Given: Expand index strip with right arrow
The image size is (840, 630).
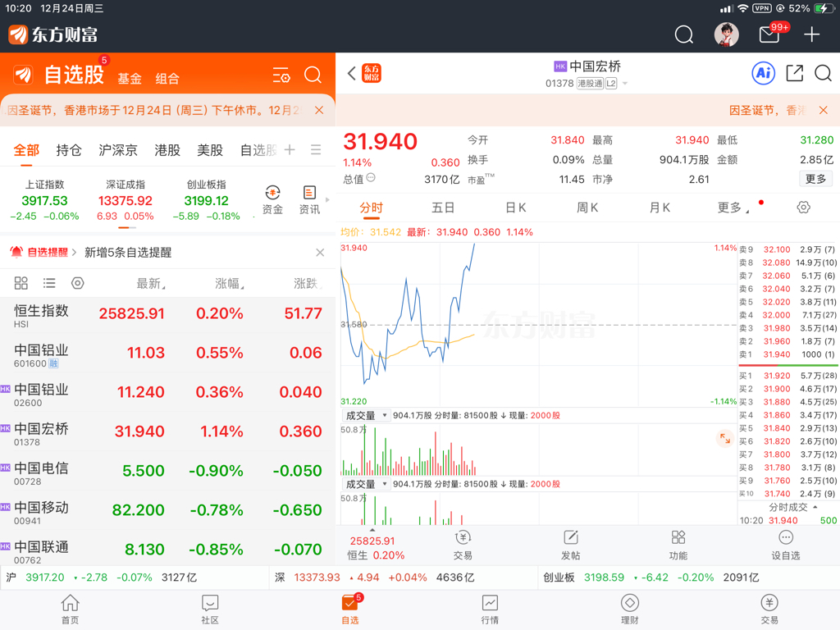Looking at the screenshot, I should point(327,200).
